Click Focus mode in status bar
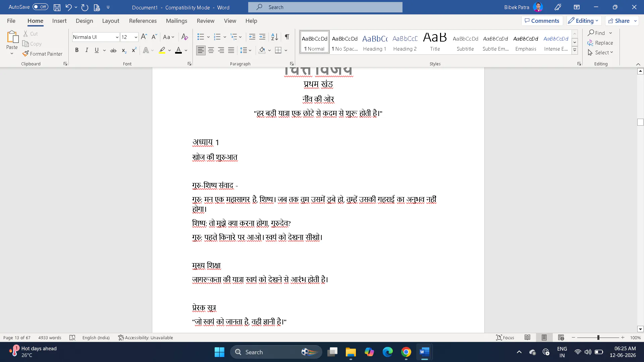This screenshot has width=644, height=362. pyautogui.click(x=505, y=338)
